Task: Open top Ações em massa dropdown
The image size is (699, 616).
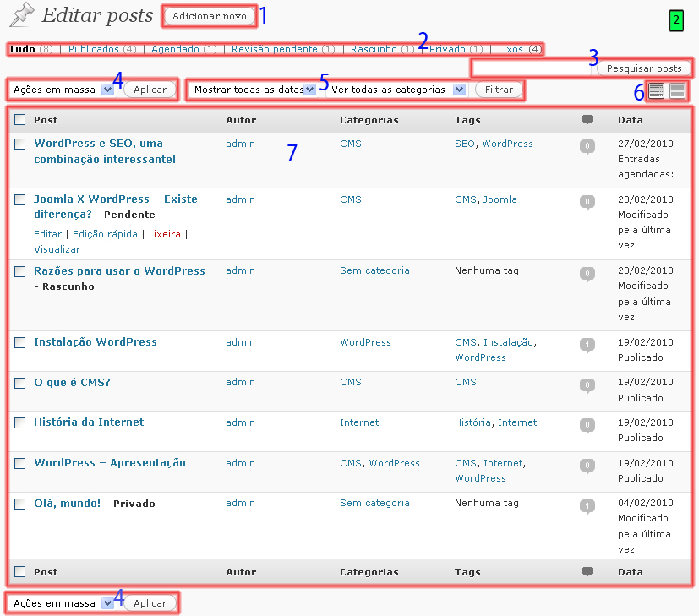Action: coord(62,90)
